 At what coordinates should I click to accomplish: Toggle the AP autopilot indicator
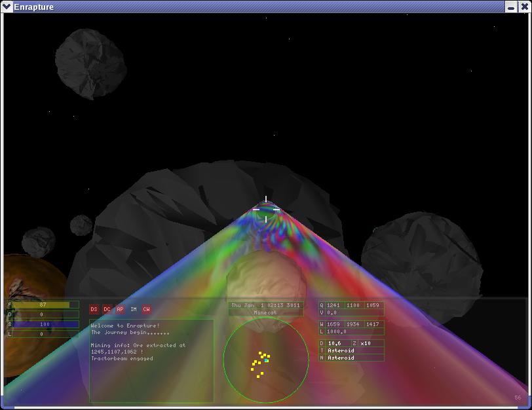(120, 309)
